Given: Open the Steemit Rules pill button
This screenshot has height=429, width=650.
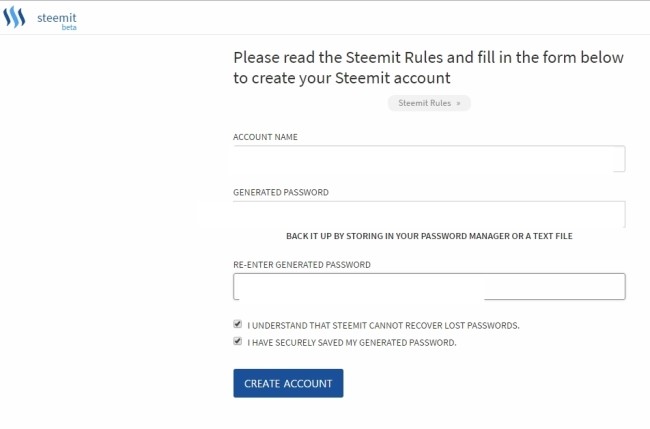Looking at the screenshot, I should click(428, 103).
